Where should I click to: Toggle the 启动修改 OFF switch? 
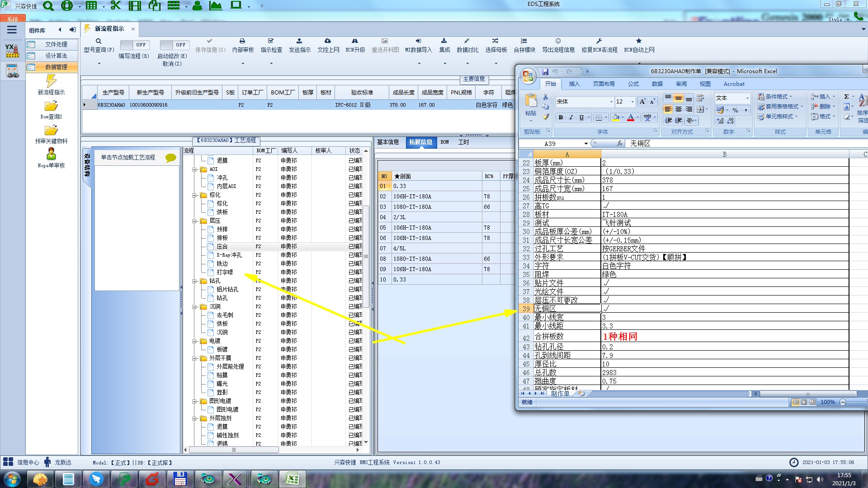click(175, 45)
